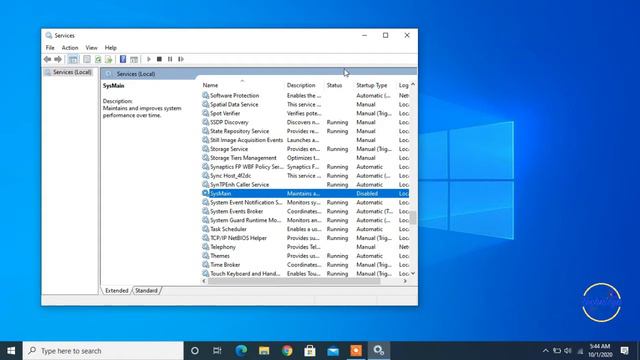The height and width of the screenshot is (360, 640).
Task: Click the vertical scrollbar down arrow
Action: [413, 273]
